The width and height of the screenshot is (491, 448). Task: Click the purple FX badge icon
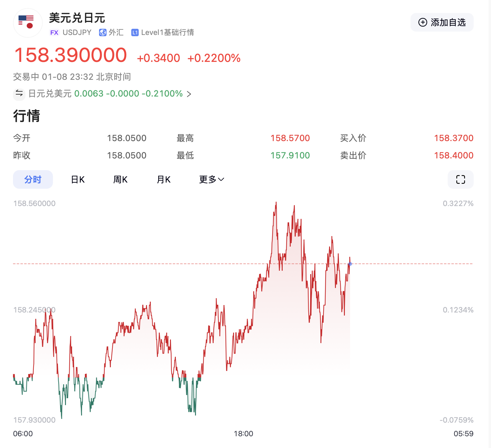(x=54, y=32)
